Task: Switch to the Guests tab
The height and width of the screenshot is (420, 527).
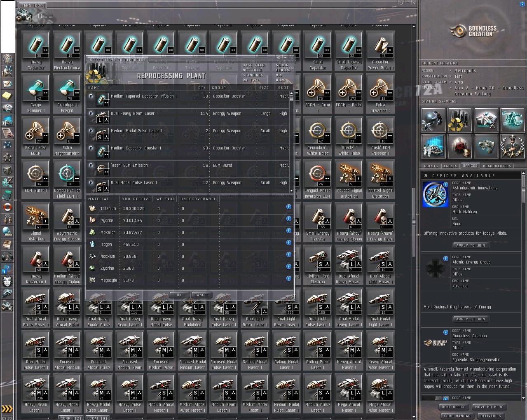Action: (431, 166)
